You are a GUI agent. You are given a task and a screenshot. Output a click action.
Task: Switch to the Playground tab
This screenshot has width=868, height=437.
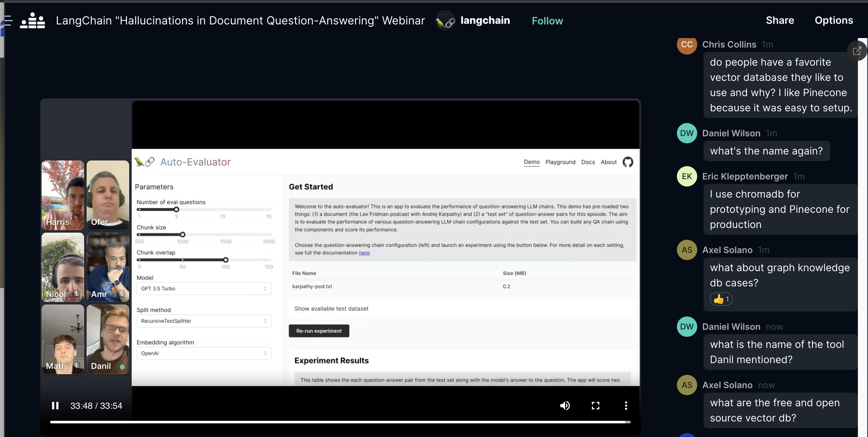tap(560, 162)
